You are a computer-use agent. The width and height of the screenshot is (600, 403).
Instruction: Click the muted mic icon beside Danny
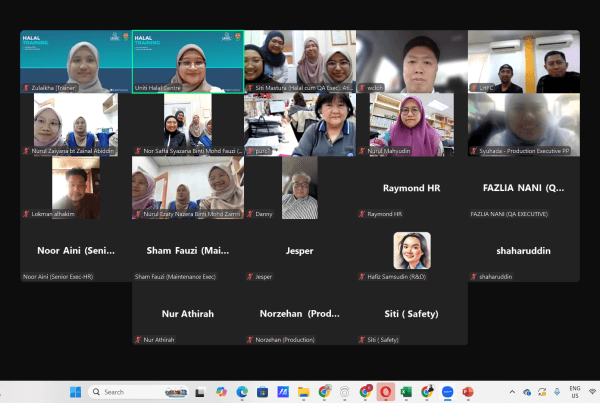[250, 214]
